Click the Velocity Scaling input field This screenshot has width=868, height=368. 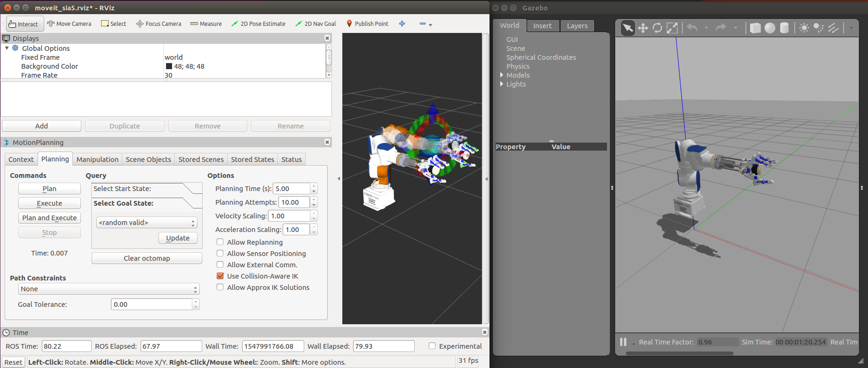click(289, 216)
